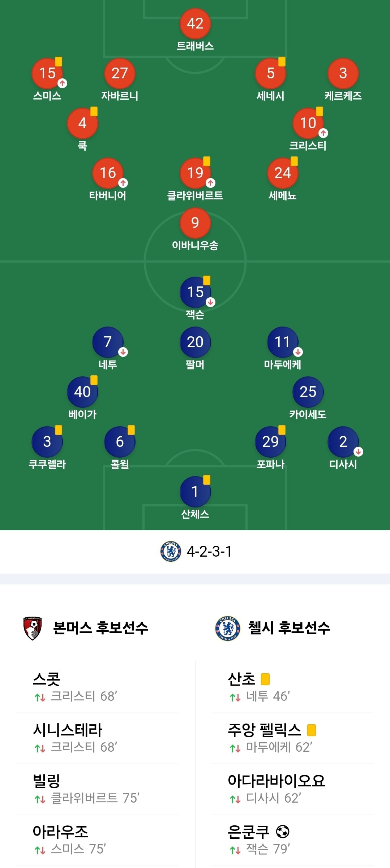The width and height of the screenshot is (390, 868).
Task: Tap 본머스 후보선수 heading
Action: point(100,629)
